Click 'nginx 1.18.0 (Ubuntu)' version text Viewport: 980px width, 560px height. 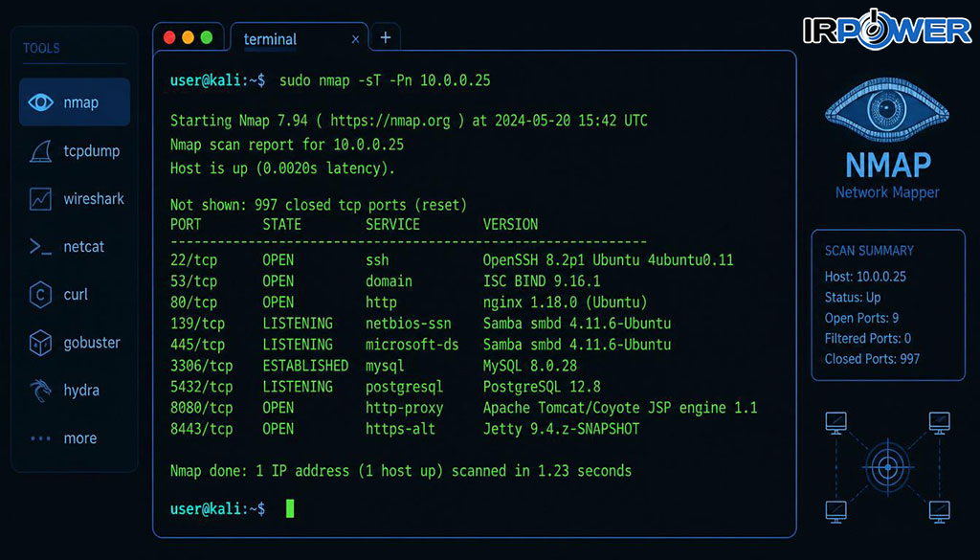coord(565,302)
